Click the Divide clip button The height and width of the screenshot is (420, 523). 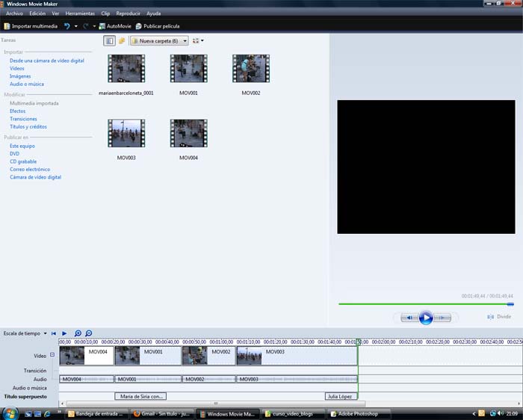click(x=499, y=317)
